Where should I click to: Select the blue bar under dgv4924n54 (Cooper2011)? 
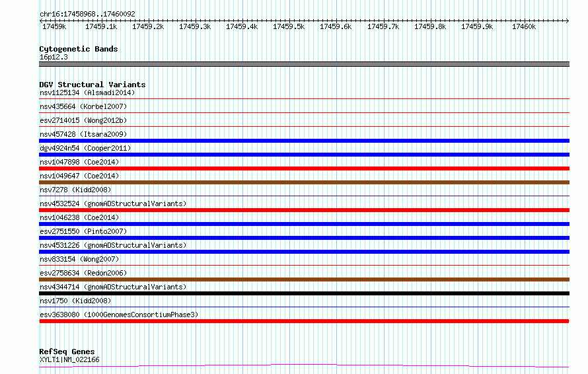tap(304, 155)
